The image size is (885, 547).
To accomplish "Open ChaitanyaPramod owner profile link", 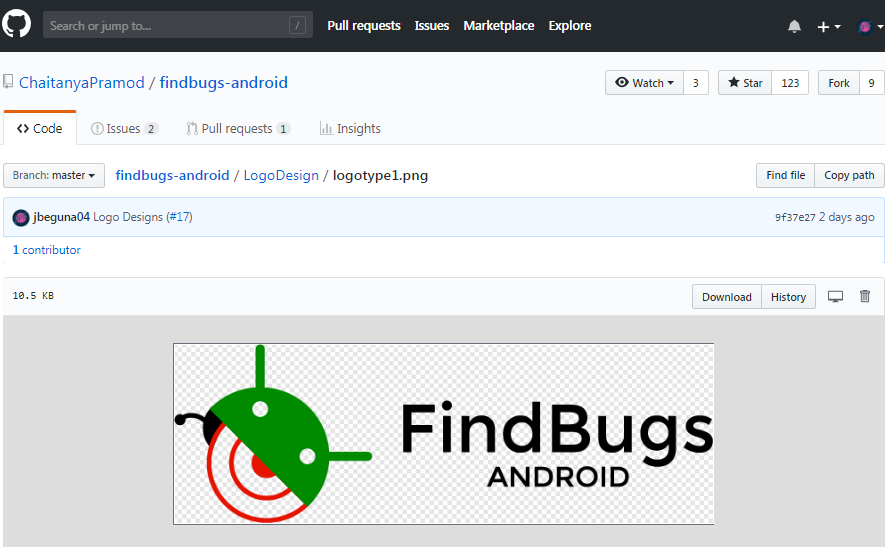I will (82, 82).
